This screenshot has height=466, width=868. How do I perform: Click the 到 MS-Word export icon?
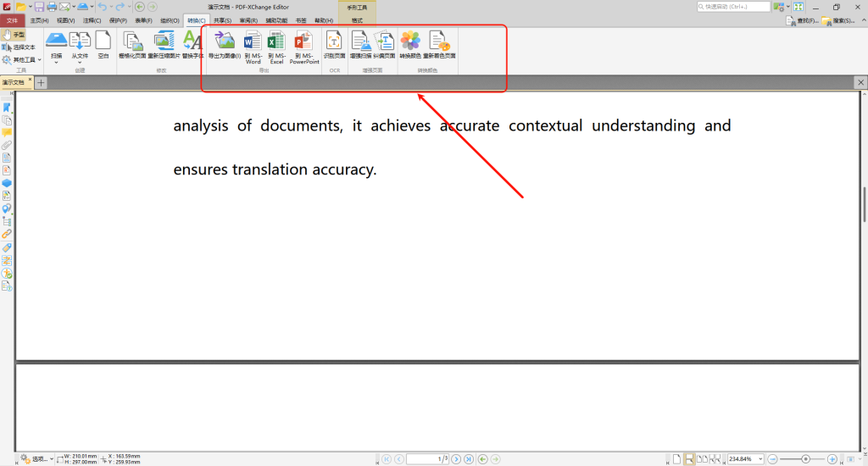[253, 46]
